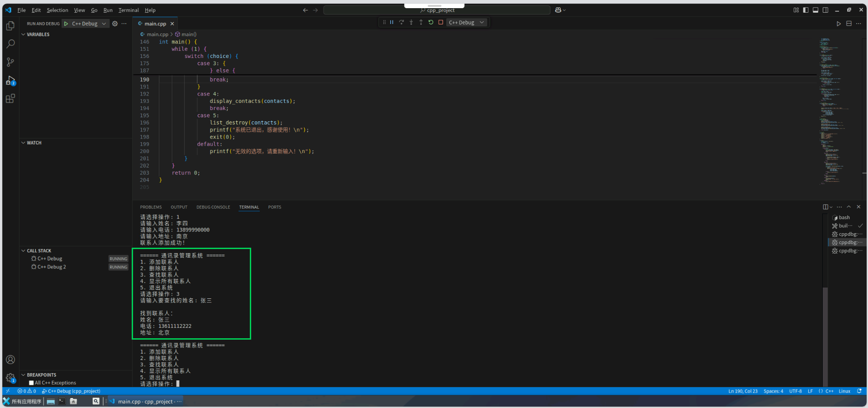868x408 pixels.
Task: Open the Run and Debug view
Action: 10,81
